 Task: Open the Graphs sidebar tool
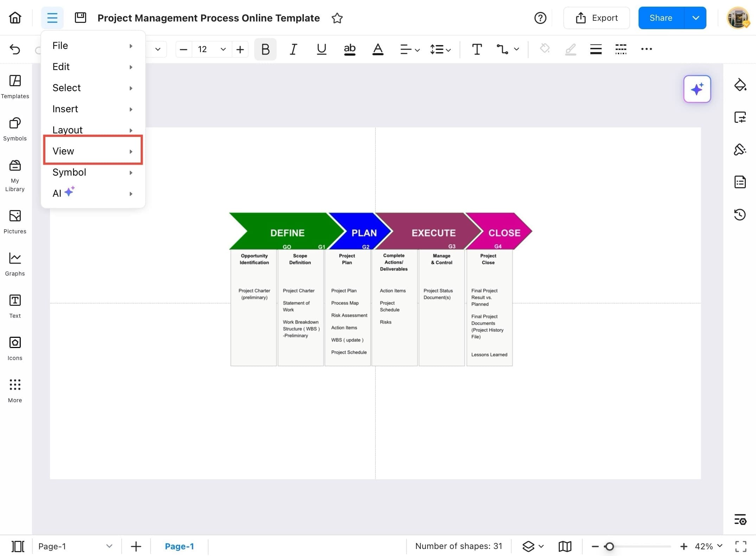(15, 264)
